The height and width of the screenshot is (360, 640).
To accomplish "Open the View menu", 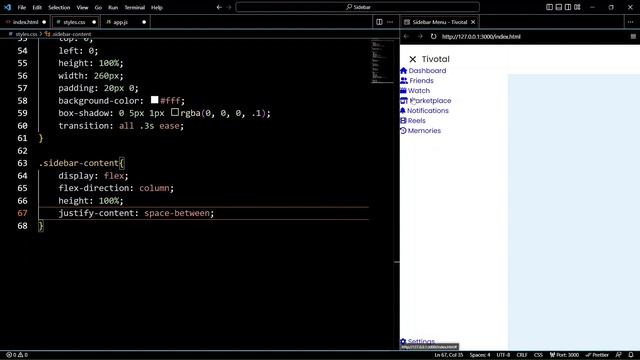I will (82, 7).
